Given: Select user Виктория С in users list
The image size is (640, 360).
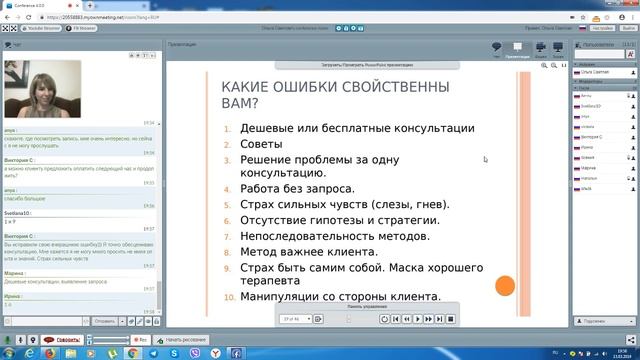Looking at the screenshot, I should tap(604, 137).
